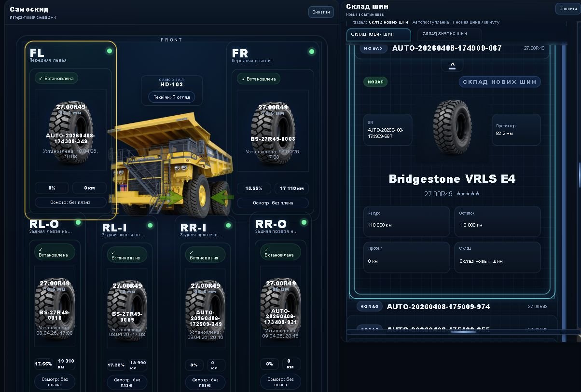Click RL-I mileage 18 990 км
The image size is (581, 392).
pyautogui.click(x=138, y=365)
